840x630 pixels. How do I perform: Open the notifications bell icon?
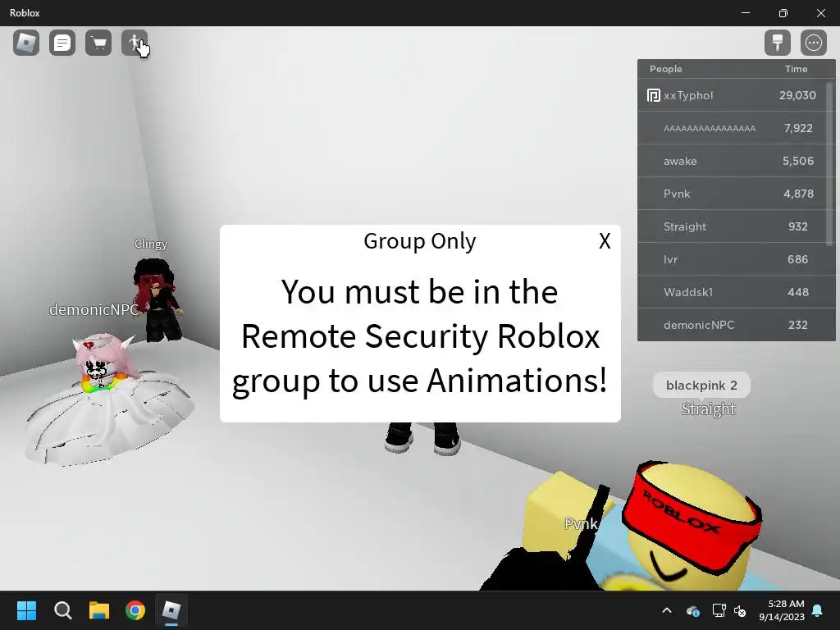pyautogui.click(x=818, y=610)
